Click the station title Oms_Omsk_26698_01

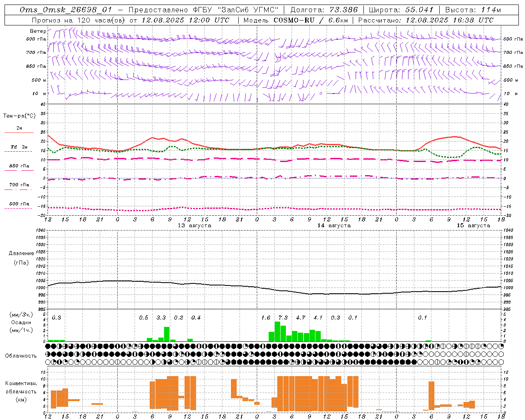coord(66,10)
